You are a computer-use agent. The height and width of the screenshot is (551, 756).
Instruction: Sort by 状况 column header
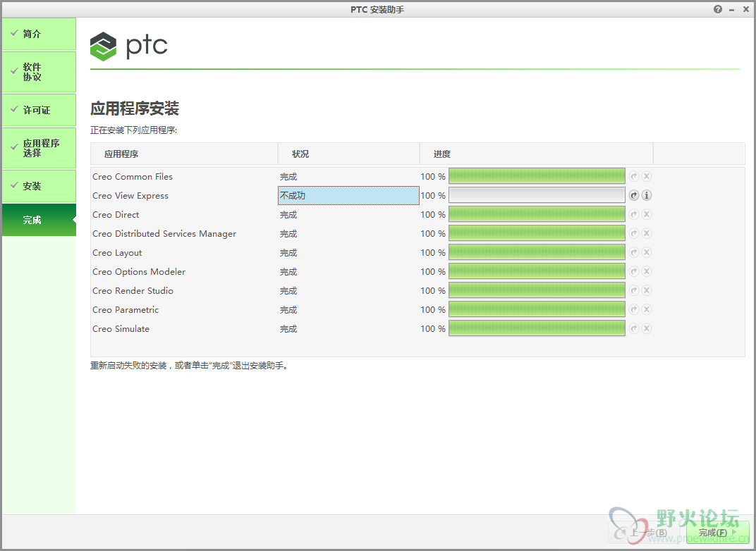348,154
